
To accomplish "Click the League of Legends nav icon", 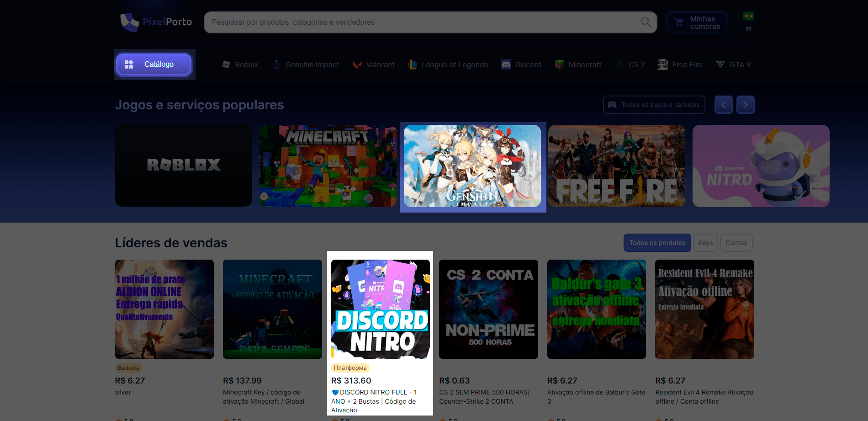I will point(413,65).
